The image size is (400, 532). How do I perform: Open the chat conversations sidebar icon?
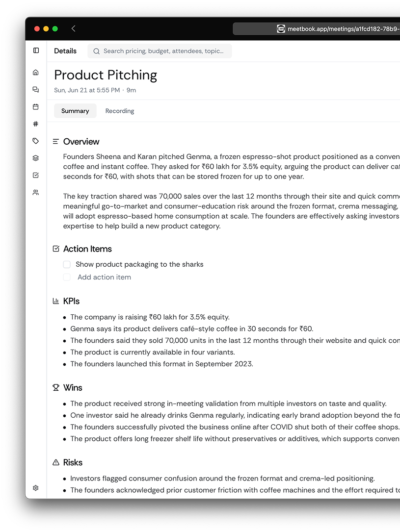[x=36, y=90]
